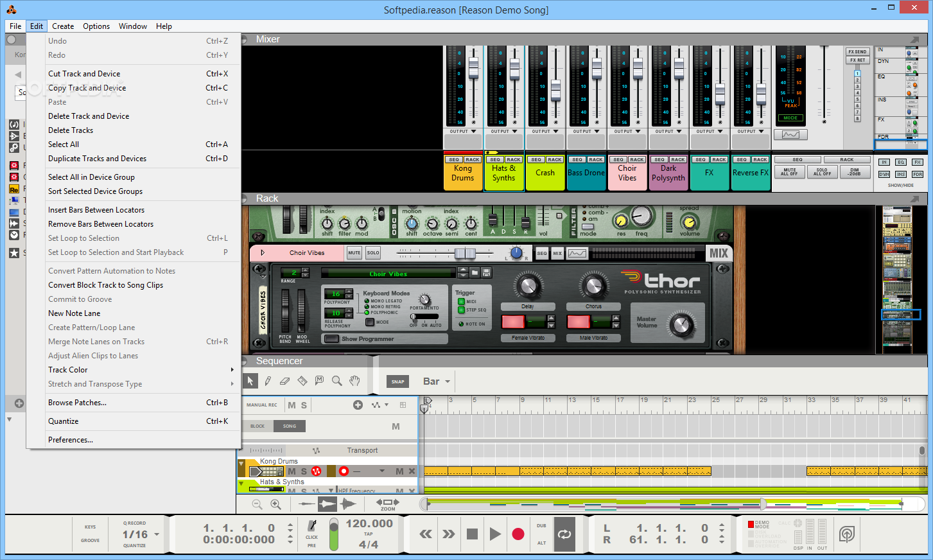Collapse the Hats & Synths track triangle
The height and width of the screenshot is (560, 933).
[x=241, y=483]
